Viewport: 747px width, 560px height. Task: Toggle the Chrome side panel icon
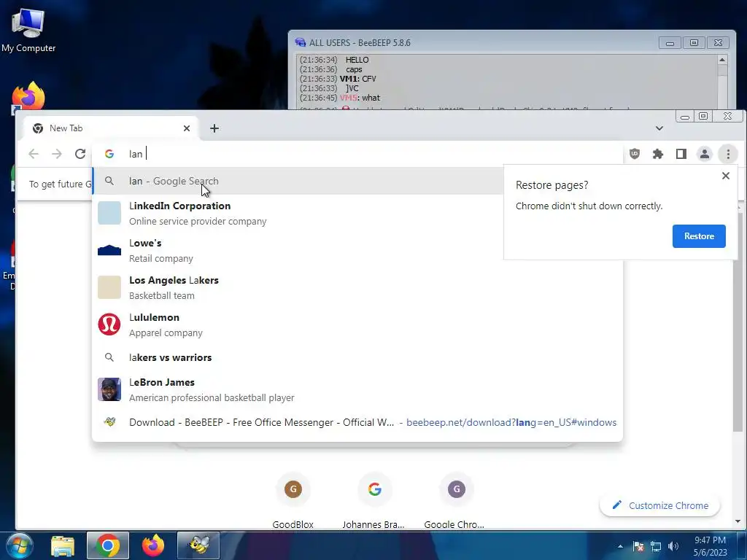681,154
